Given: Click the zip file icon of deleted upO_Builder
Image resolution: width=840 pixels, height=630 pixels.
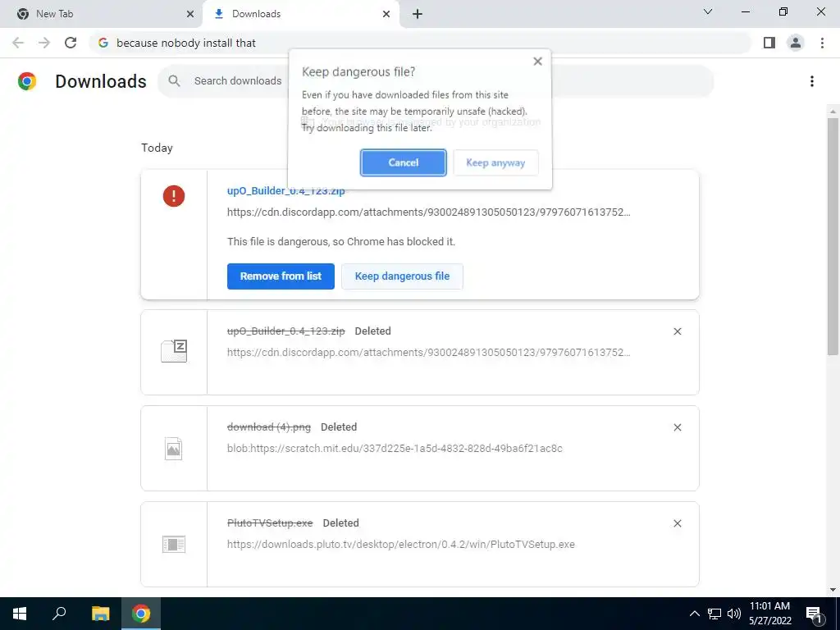Looking at the screenshot, I should (x=174, y=351).
